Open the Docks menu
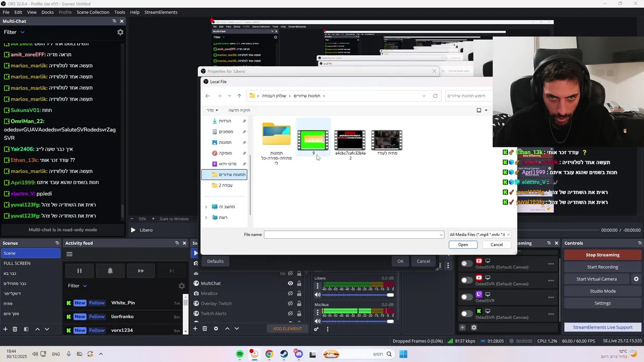The height and width of the screenshot is (362, 644). point(47,12)
